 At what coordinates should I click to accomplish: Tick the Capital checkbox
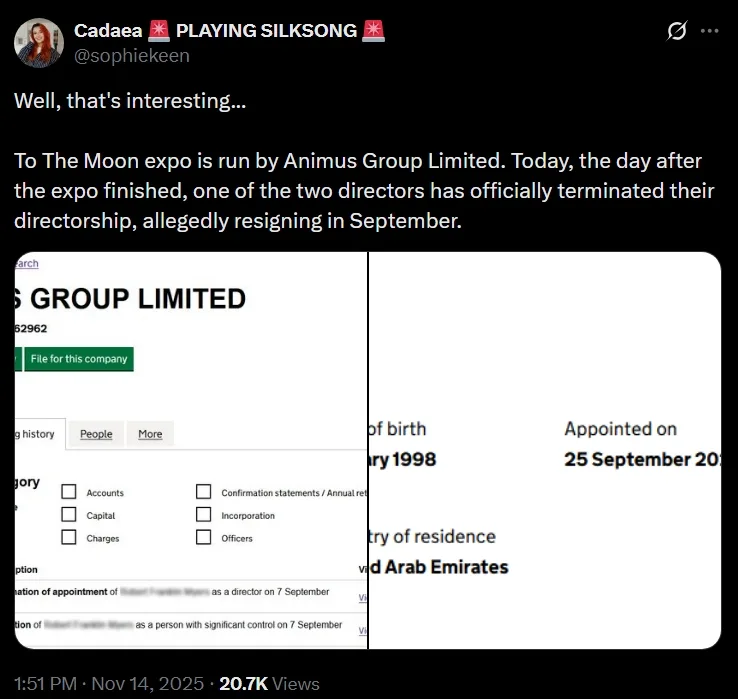[x=69, y=515]
